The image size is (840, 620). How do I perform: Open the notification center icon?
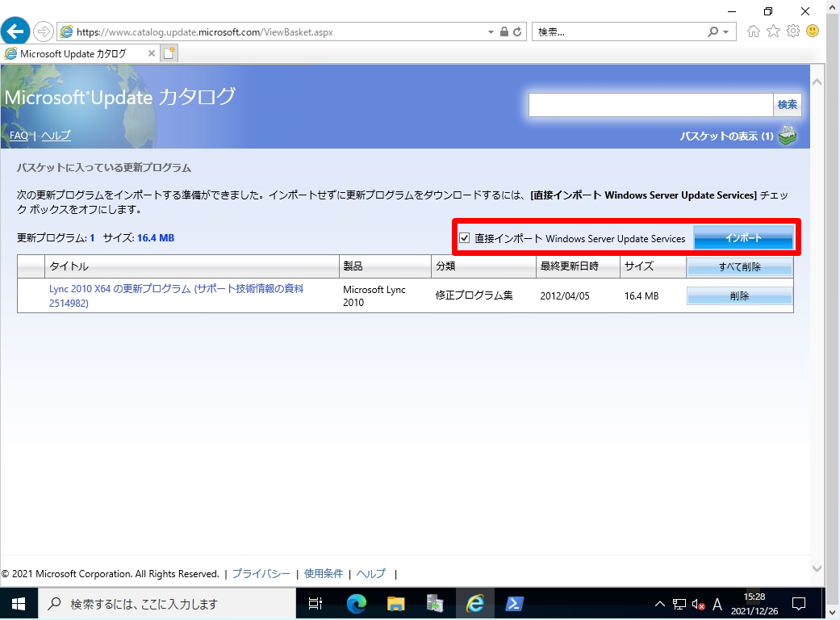tap(799, 605)
